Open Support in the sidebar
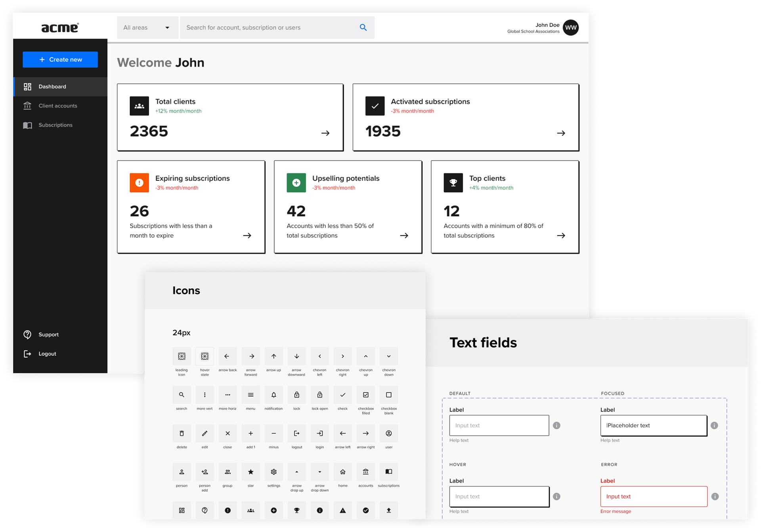Screen dimensions: 761x532 pos(41,335)
